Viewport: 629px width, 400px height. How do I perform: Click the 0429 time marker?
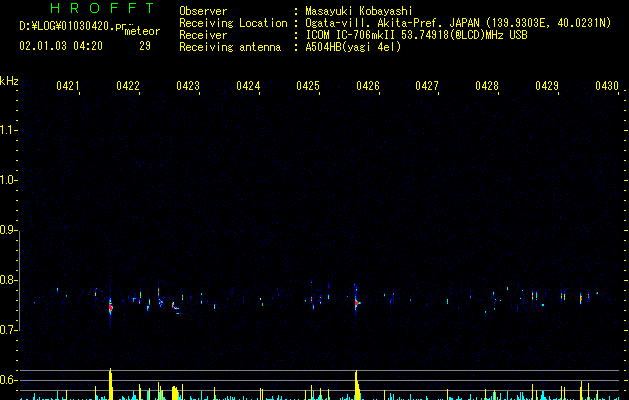pos(547,86)
